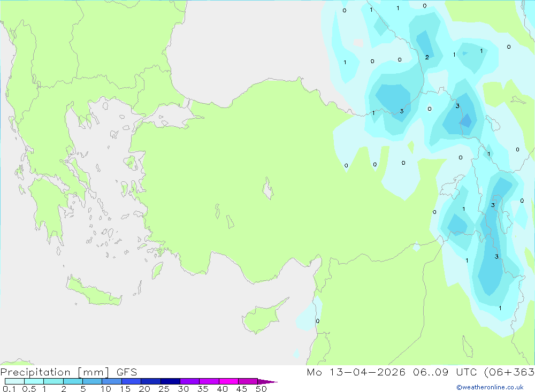The image size is (535, 392).
Task: Click the 35–40 mm violet legend swatch
Action: (x=209, y=381)
